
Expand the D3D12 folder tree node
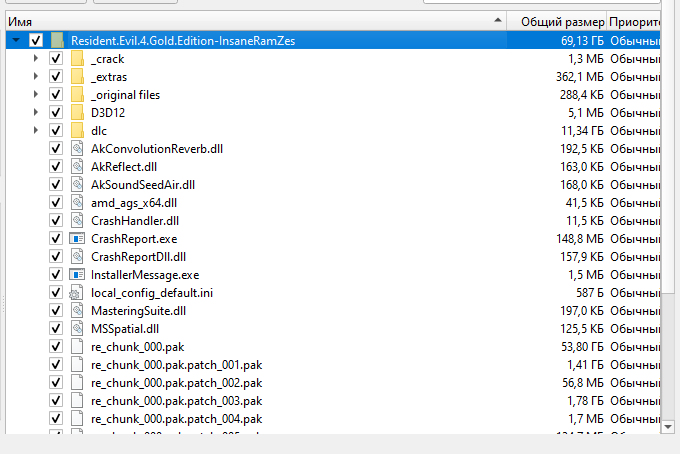(36, 112)
